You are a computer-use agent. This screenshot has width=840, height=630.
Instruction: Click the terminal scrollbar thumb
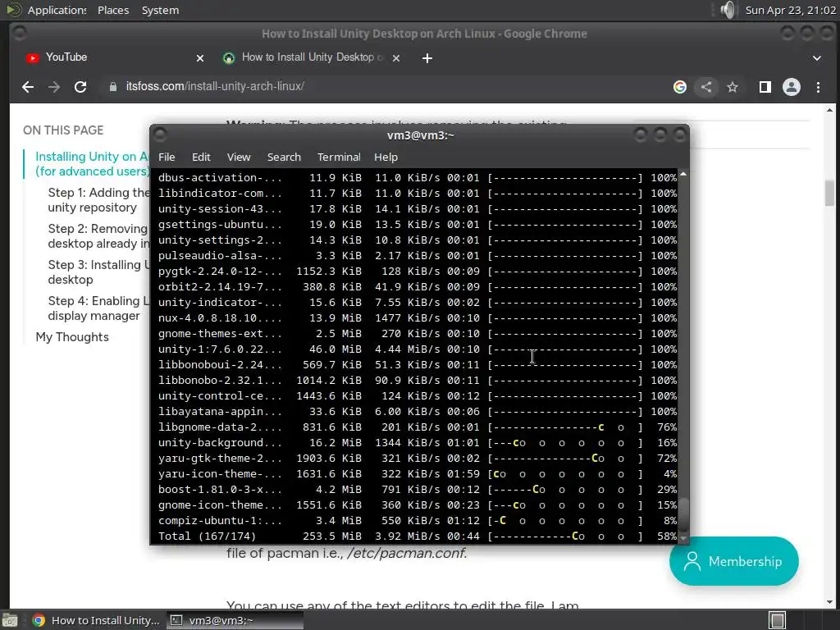[683, 514]
